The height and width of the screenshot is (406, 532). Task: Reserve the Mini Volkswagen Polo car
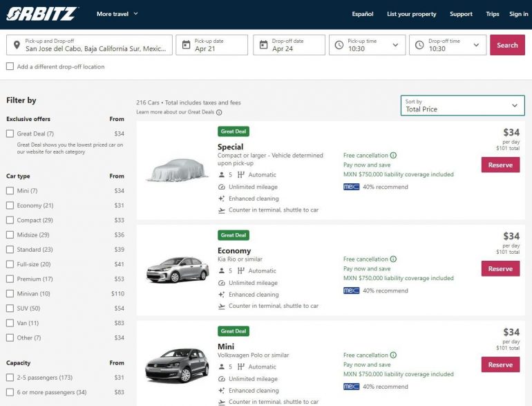pyautogui.click(x=500, y=365)
